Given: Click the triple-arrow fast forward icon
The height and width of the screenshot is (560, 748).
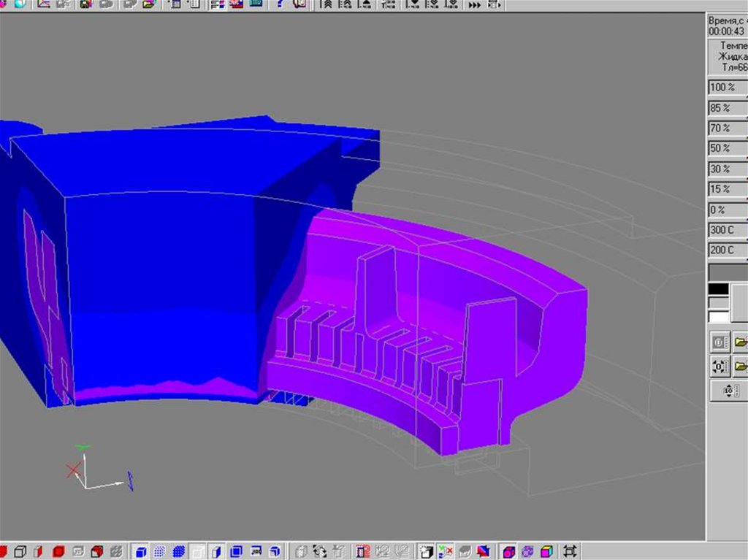Looking at the screenshot, I should click(475, 4).
